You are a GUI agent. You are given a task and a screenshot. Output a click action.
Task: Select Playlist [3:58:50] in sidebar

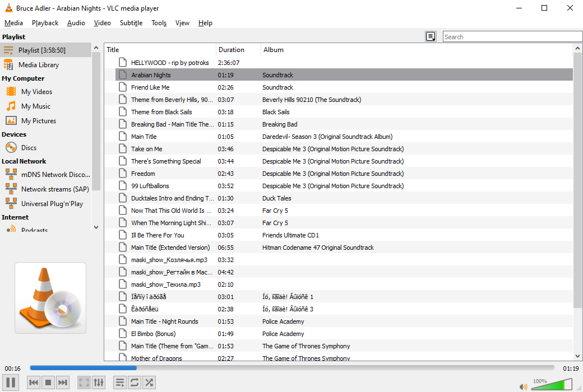point(46,50)
